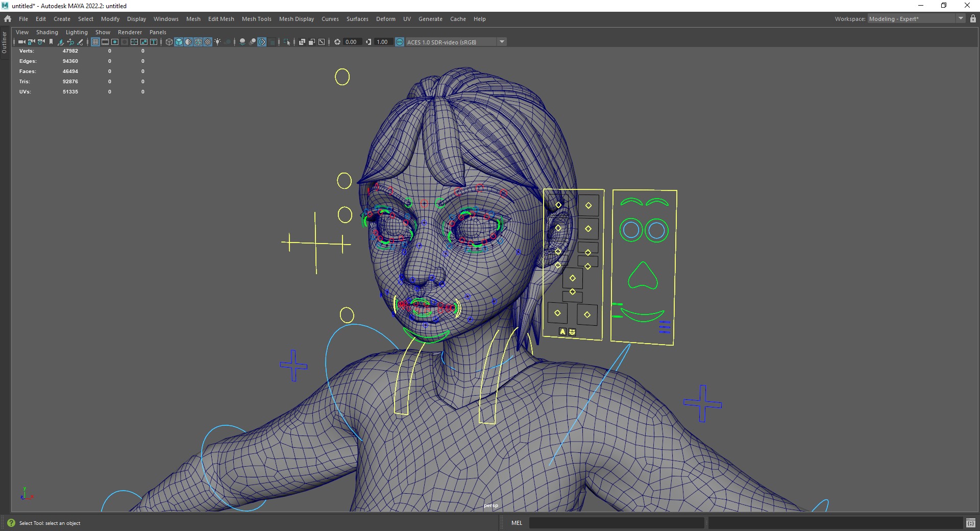This screenshot has width=980, height=531.
Task: Toggle Use All Lights bulb icon
Action: (x=217, y=42)
